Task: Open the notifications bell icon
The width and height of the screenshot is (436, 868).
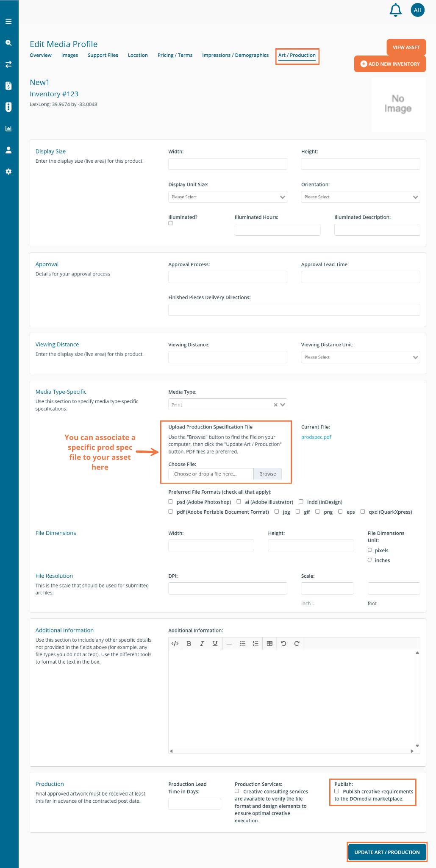Action: tap(395, 10)
